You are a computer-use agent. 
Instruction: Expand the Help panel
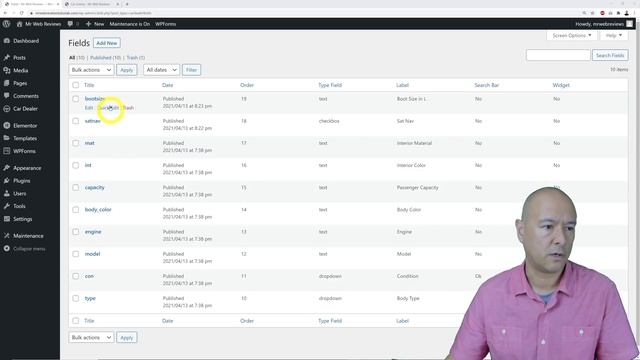click(614, 36)
